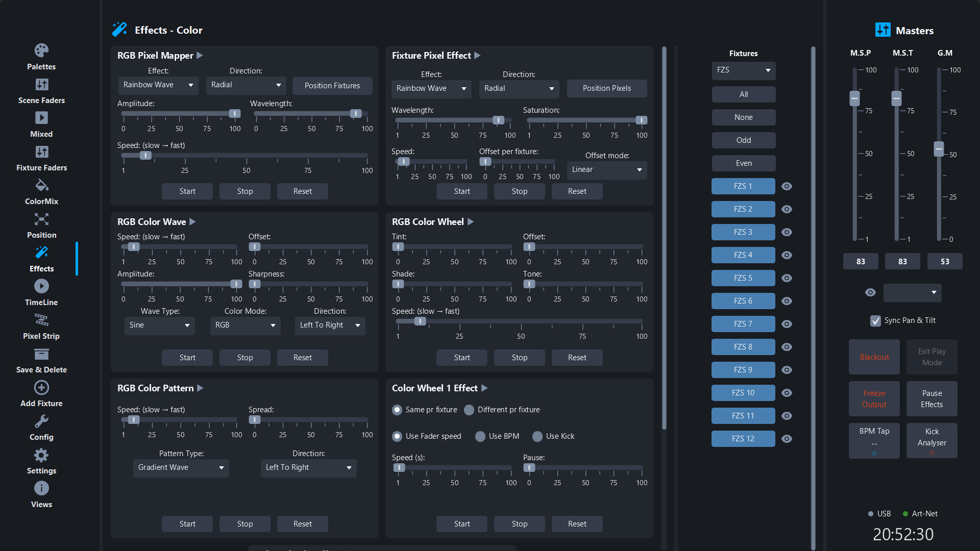Open Config wrench icon
The image size is (980, 551).
tap(41, 421)
